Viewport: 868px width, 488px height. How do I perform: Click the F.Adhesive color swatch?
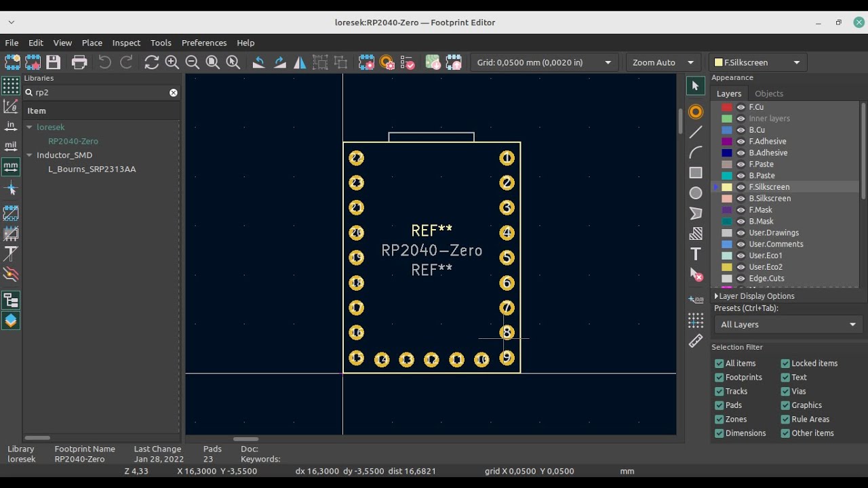coord(727,142)
